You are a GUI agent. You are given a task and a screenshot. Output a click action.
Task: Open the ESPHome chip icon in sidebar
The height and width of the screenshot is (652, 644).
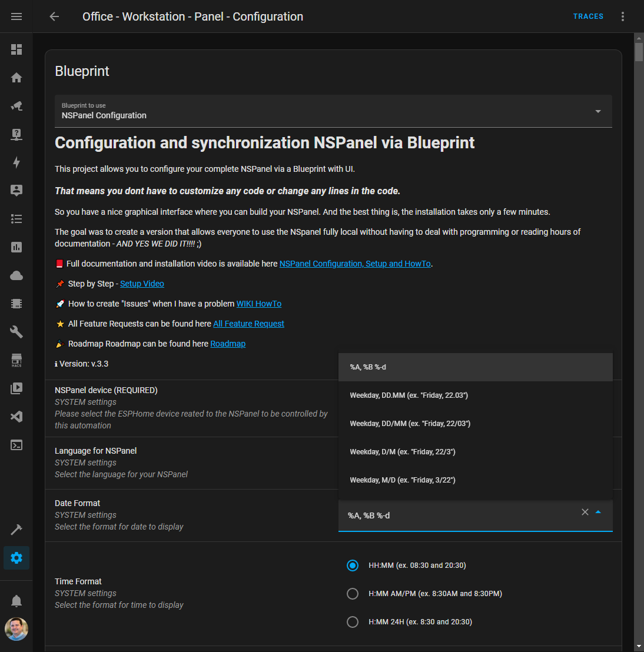point(16,303)
